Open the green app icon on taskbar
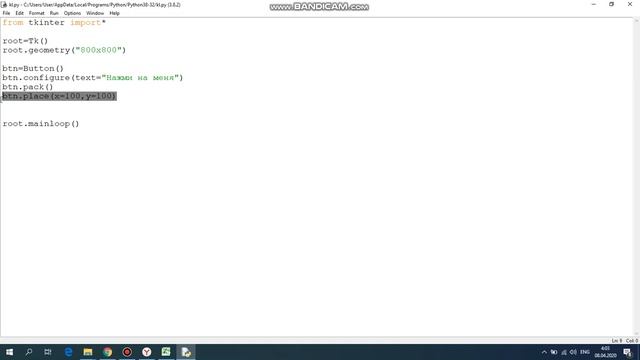This screenshot has width=640, height=360. coord(166,352)
